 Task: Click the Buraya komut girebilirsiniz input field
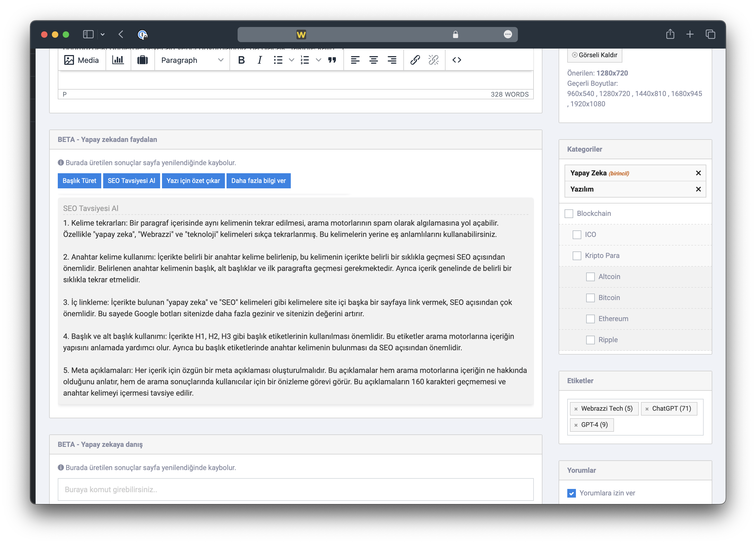pos(295,490)
